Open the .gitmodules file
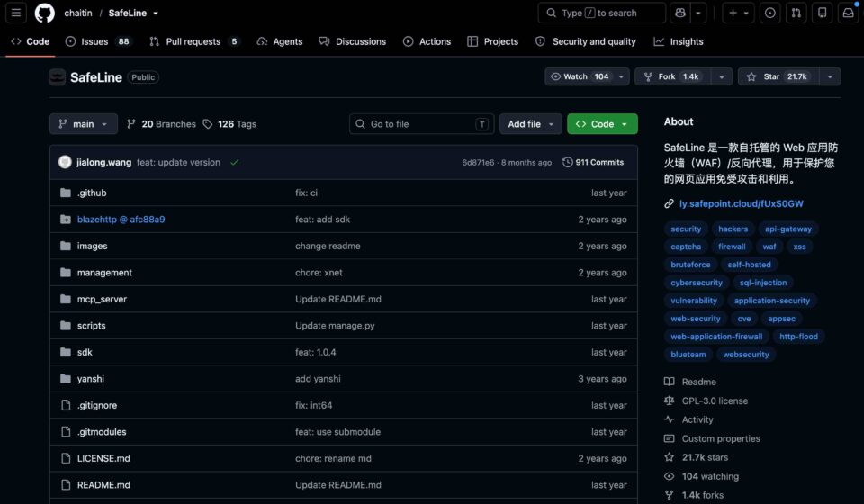 click(102, 431)
